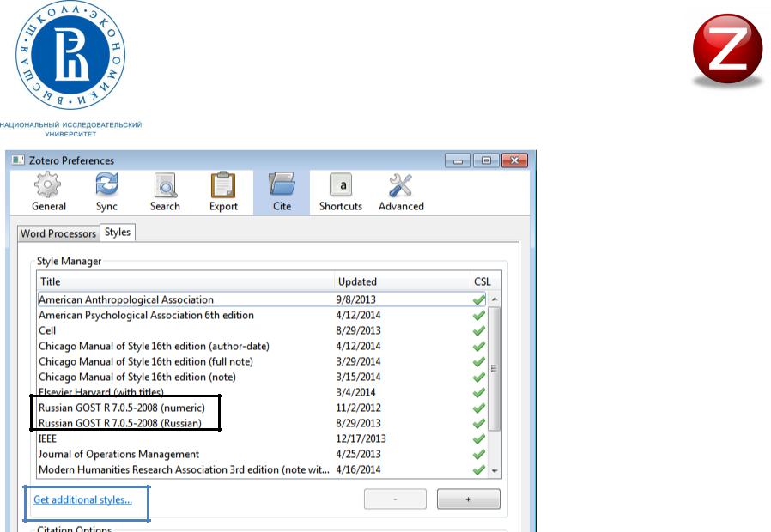Click the 4/25/2013 updated date cell
Image resolution: width=771 pixels, height=532 pixels.
pos(359,455)
